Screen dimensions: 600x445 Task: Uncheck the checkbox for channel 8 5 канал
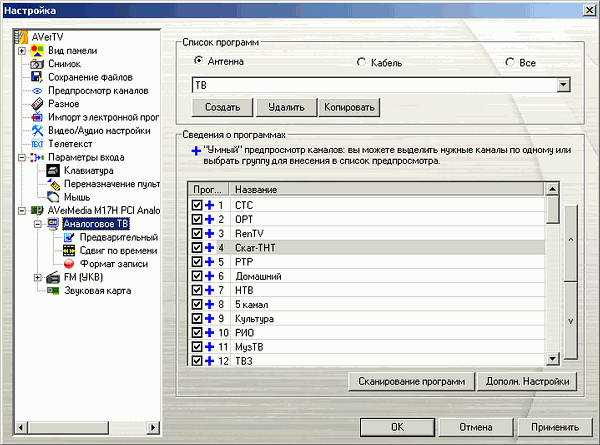(x=197, y=304)
